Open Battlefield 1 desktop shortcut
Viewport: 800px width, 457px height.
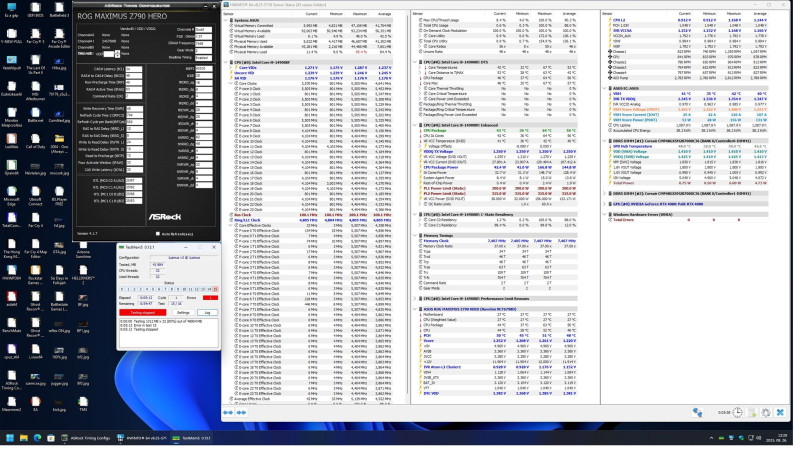[x=59, y=10]
